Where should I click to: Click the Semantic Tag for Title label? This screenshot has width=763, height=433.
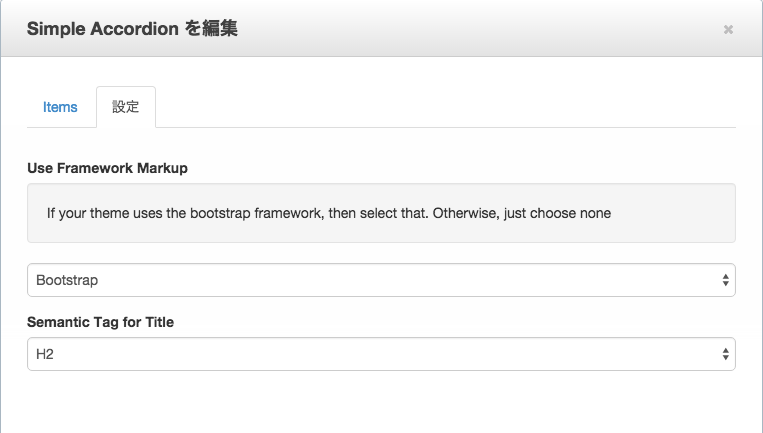coord(101,322)
